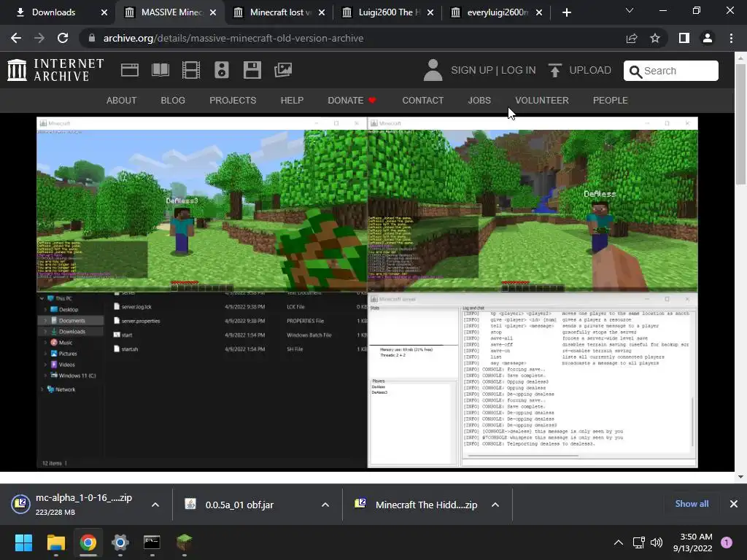The image size is (747, 560).
Task: Expand options for mc-alpha_1-0-16 zip download
Action: click(155, 505)
